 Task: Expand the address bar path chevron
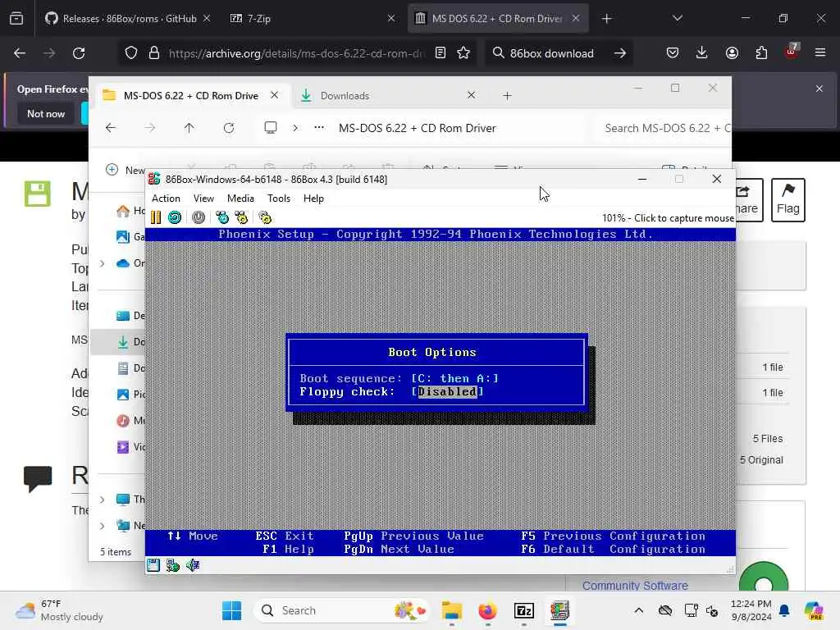coord(295,128)
